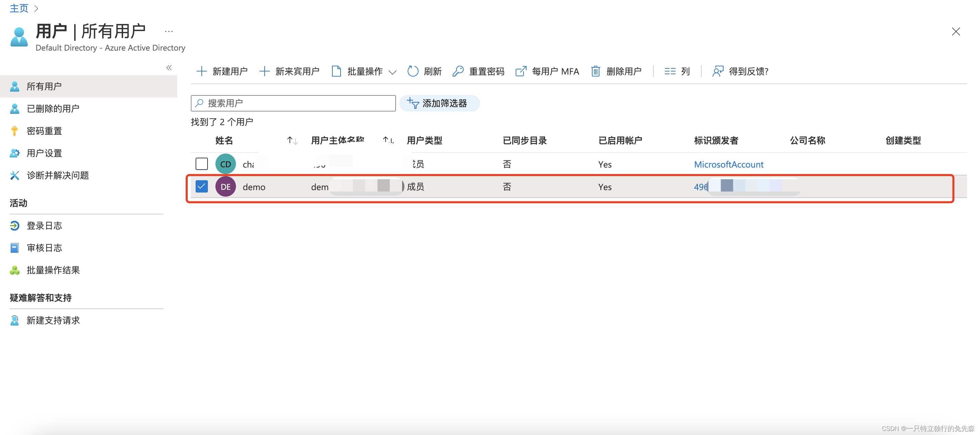Click the 添加筛选器 add filter button
Screen dimensions: 980x435
439,103
